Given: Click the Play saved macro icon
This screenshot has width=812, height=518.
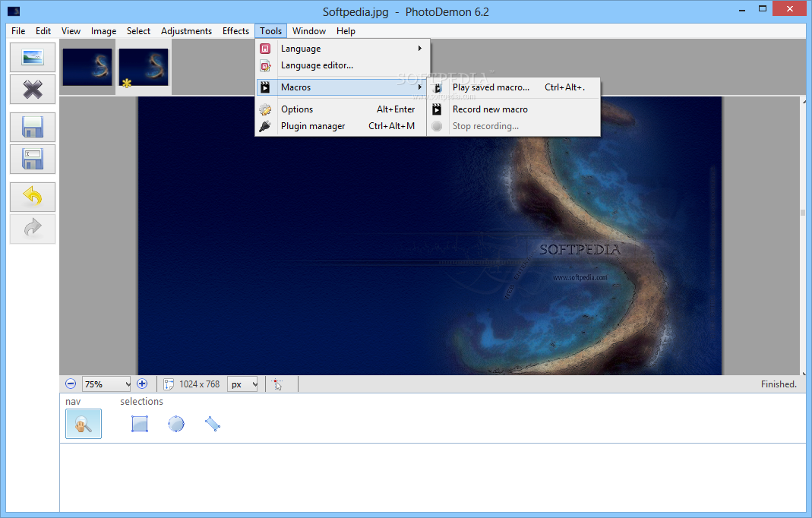Looking at the screenshot, I should [437, 87].
